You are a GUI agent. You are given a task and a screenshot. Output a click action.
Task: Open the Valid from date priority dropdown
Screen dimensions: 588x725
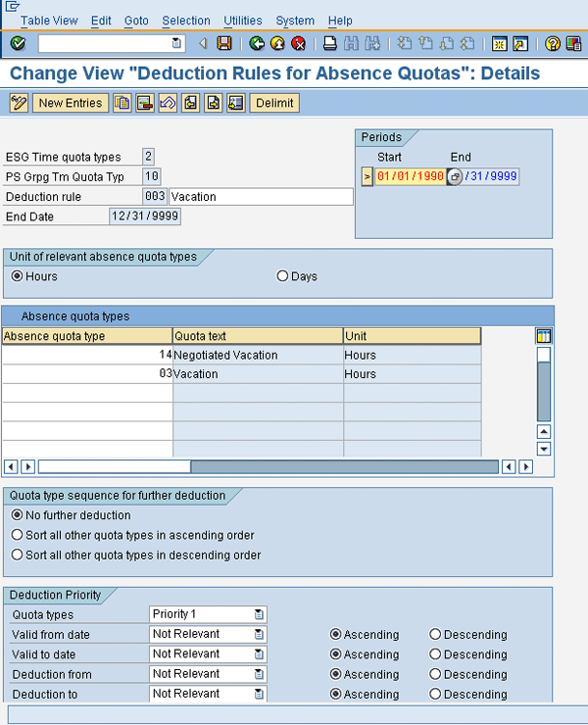click(259, 635)
